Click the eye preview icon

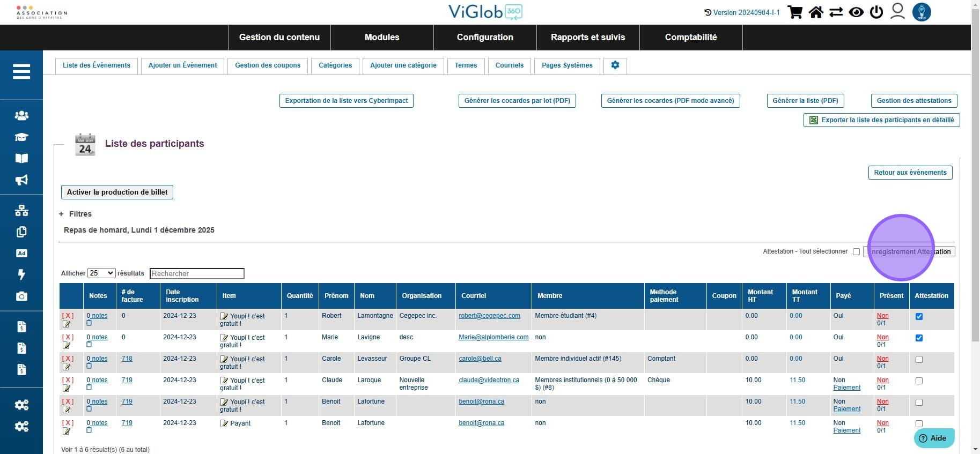point(856,12)
